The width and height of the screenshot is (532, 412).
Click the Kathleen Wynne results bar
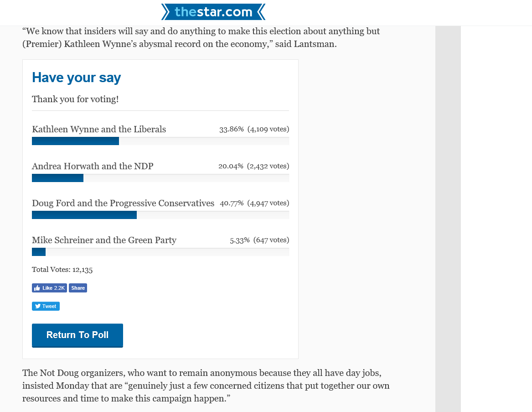[160, 141]
